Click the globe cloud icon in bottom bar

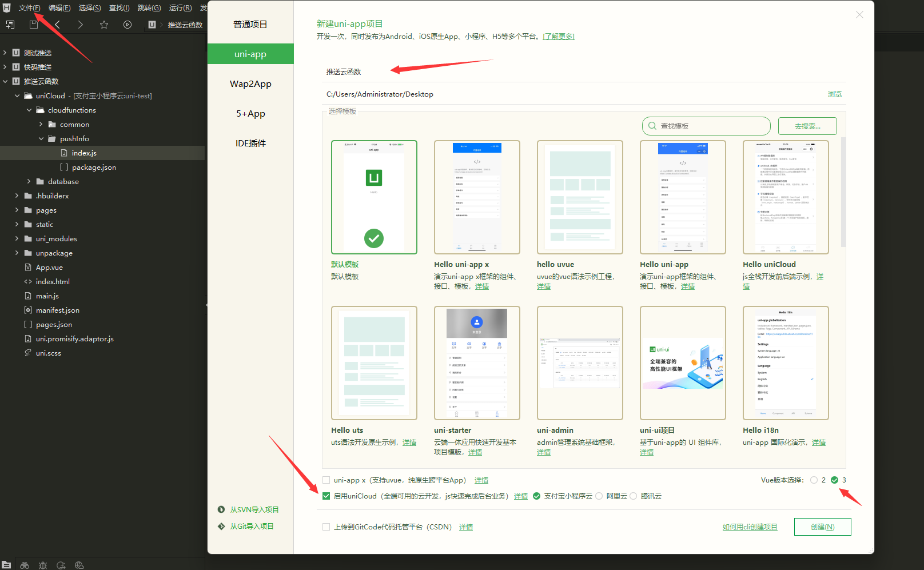point(79,565)
